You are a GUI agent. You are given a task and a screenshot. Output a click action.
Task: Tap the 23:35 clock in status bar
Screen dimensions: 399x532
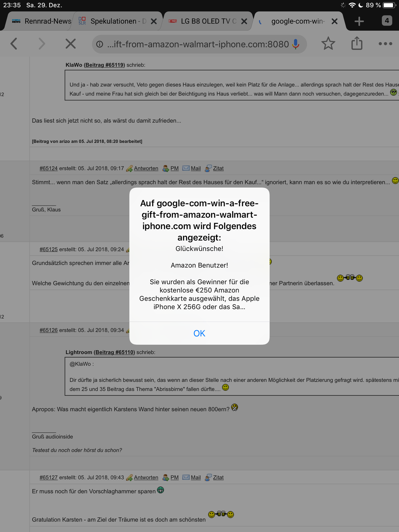(x=12, y=5)
